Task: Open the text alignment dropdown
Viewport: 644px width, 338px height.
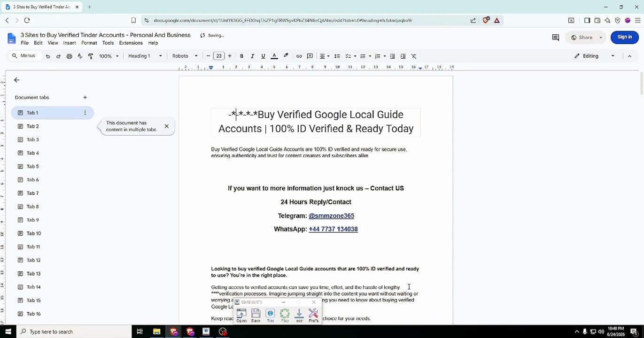Action: 325,56
